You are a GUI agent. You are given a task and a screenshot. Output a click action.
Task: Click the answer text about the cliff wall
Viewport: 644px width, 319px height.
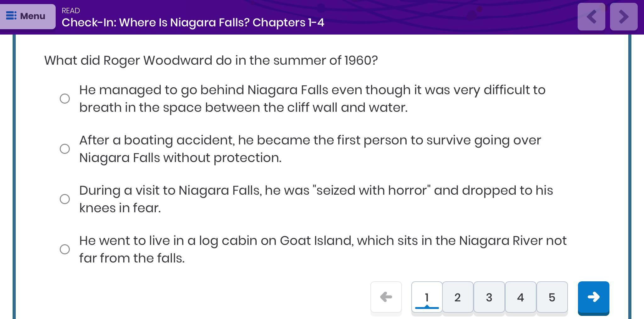pyautogui.click(x=312, y=99)
